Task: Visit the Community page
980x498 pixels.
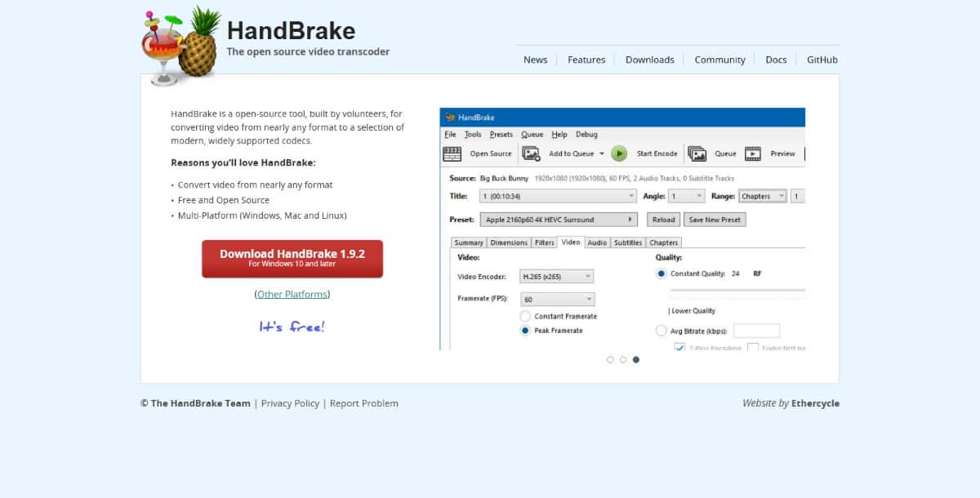Action: [x=719, y=60]
